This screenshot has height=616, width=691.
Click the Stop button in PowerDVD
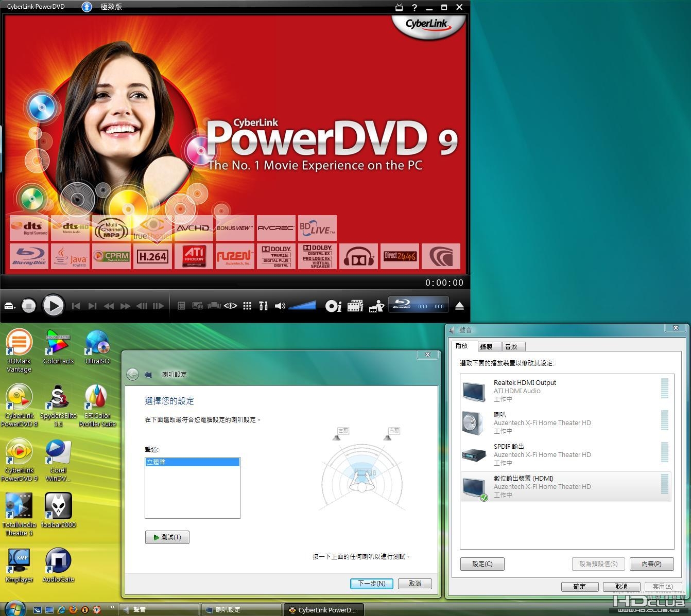pyautogui.click(x=29, y=306)
